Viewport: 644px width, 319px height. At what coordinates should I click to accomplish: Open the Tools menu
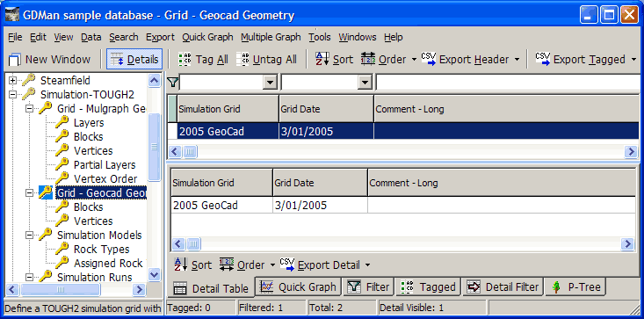click(320, 37)
